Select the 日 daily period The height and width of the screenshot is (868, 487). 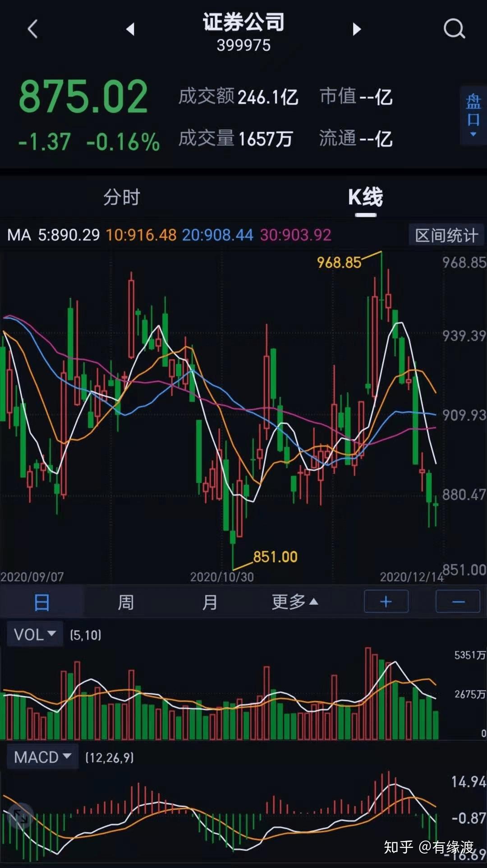pos(42,602)
